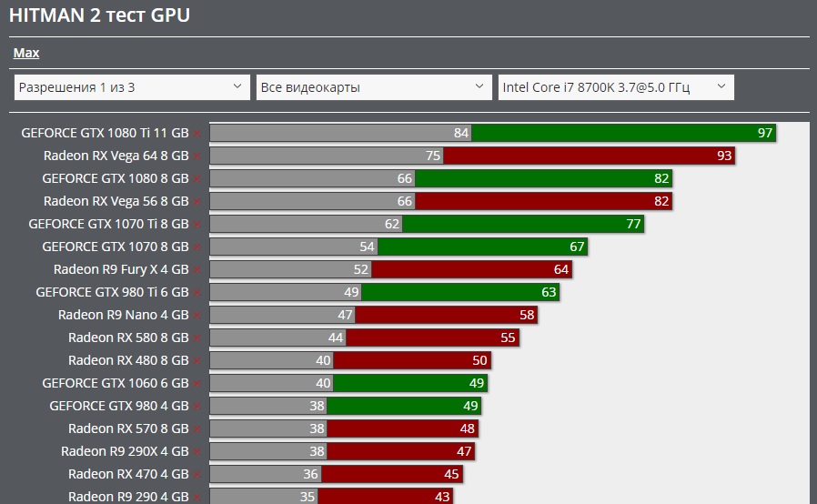Click the green 63 fps bar of GTX 980 Ti
The width and height of the screenshot is (817, 504).
(460, 292)
